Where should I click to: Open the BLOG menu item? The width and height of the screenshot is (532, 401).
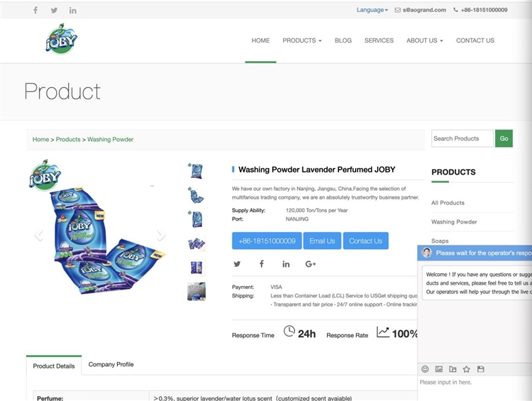[343, 40]
